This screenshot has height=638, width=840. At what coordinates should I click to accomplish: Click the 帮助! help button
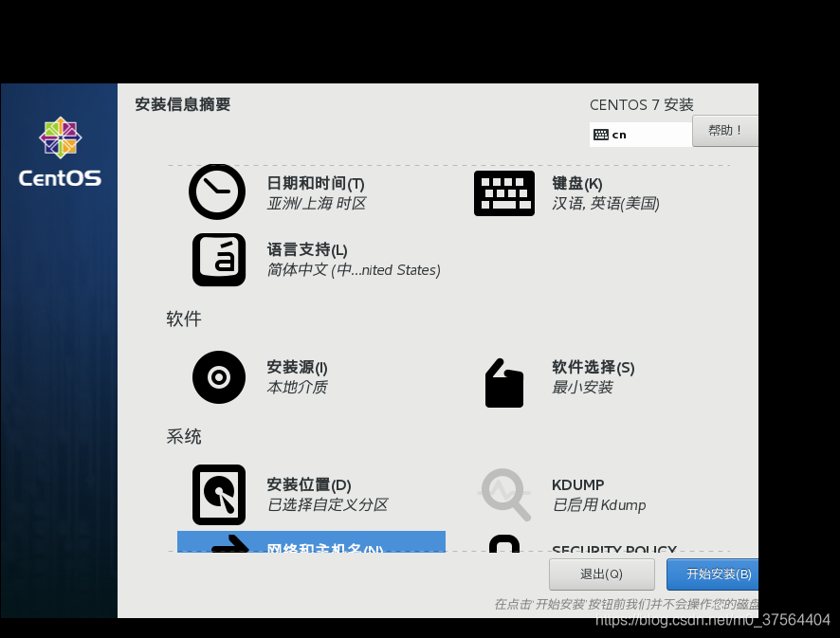coord(725,131)
